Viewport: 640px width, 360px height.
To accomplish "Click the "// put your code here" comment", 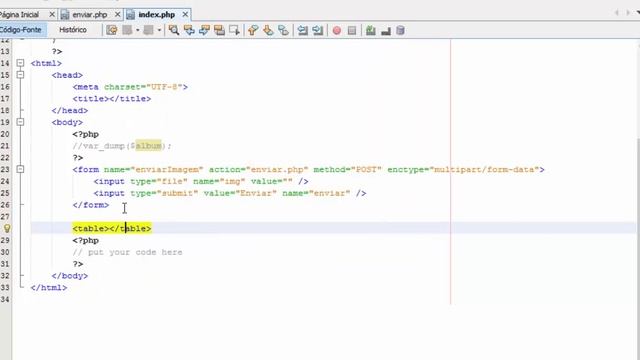I will click(127, 252).
